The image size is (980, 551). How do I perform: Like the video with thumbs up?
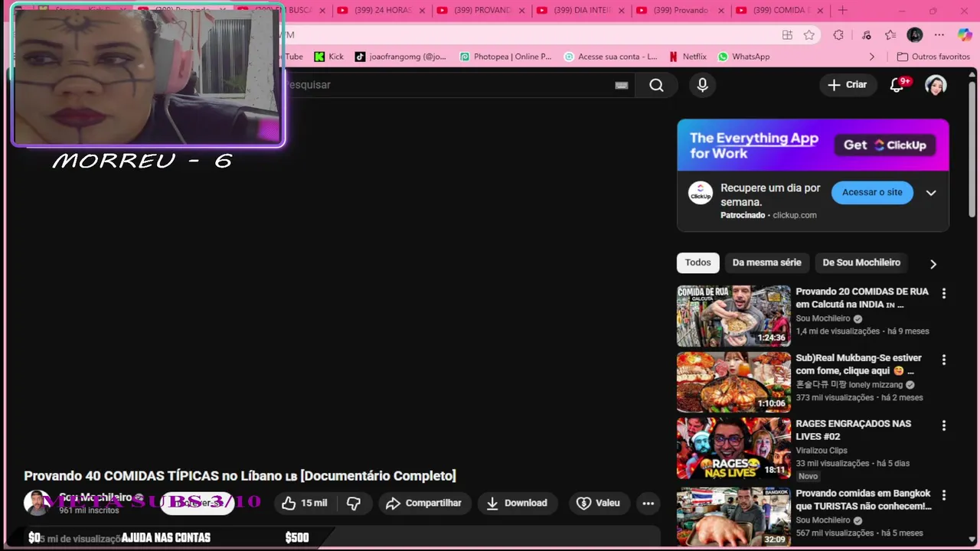tap(305, 503)
